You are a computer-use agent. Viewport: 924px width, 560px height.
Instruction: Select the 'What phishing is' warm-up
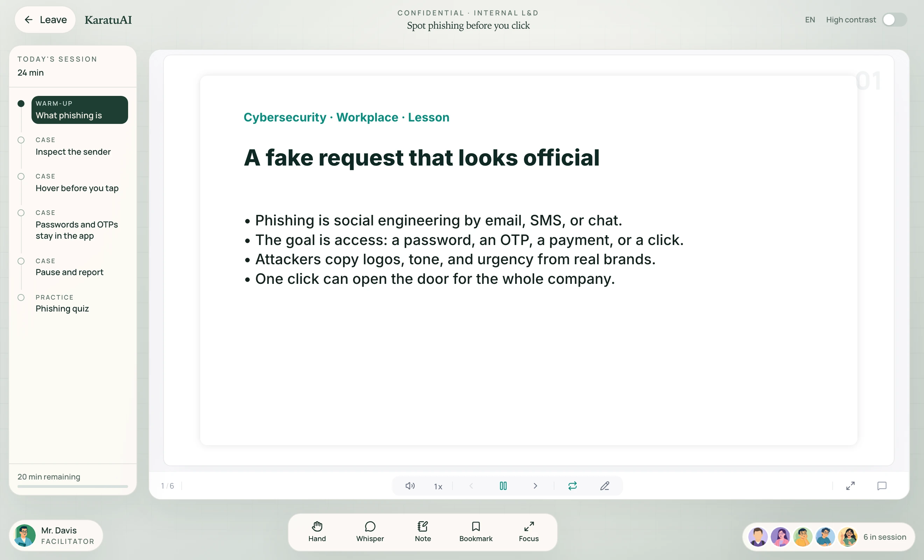coord(79,110)
